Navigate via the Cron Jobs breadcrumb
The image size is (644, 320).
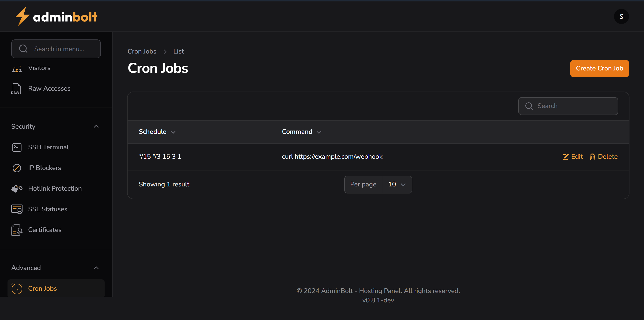click(142, 51)
